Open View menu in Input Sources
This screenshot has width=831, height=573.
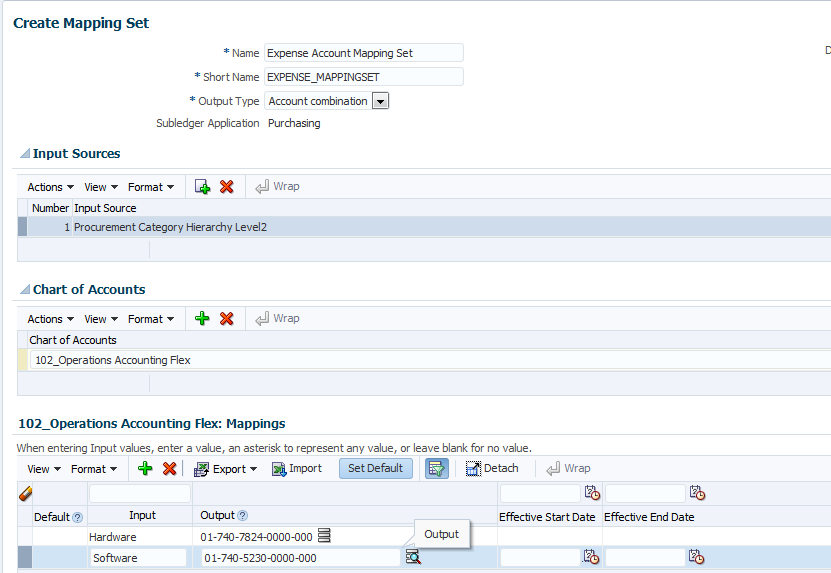[x=101, y=187]
